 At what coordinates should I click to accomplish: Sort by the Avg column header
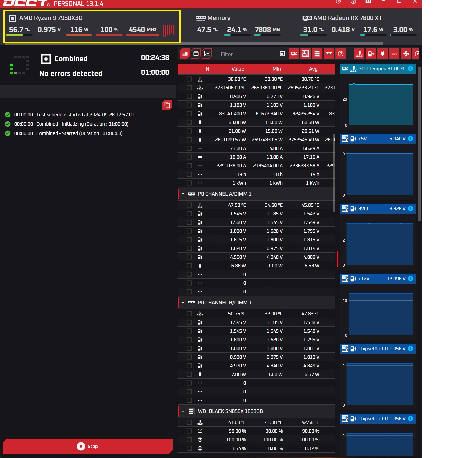pyautogui.click(x=313, y=69)
